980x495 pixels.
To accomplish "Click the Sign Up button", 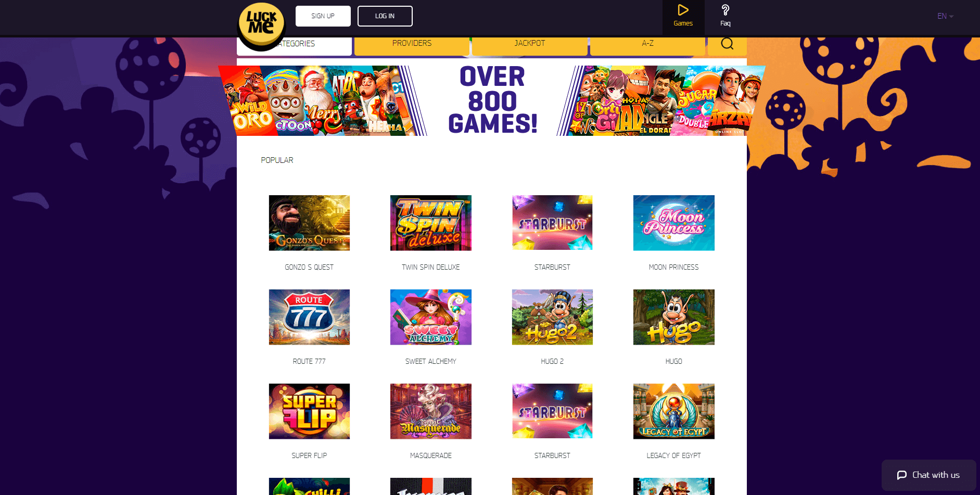I will 323,16.
